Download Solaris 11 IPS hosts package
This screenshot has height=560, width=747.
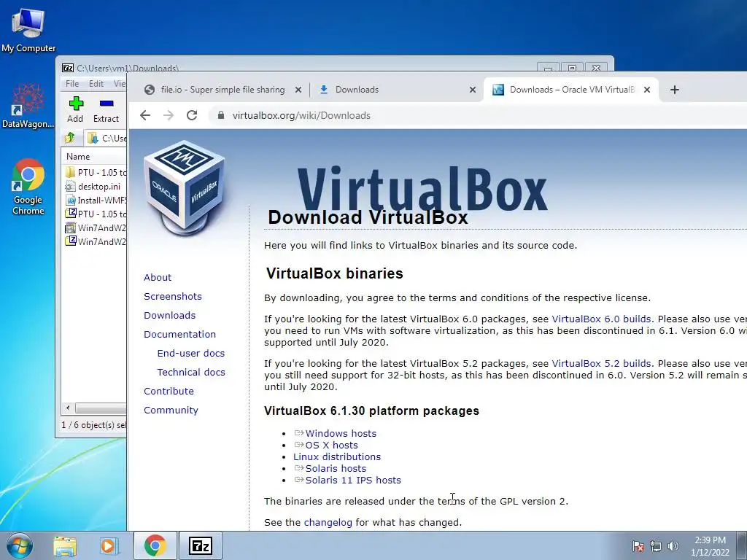(x=353, y=480)
